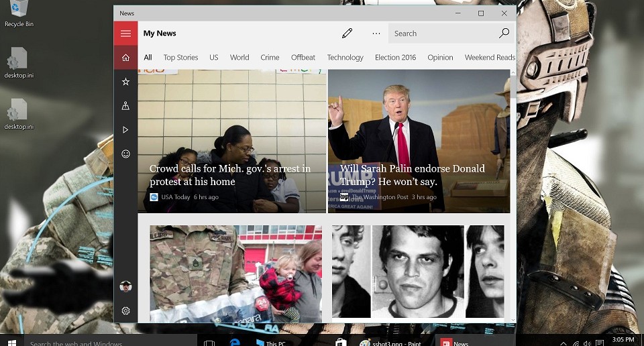Click The Washington Post source label
This screenshot has height=346, width=644.
pos(380,197)
